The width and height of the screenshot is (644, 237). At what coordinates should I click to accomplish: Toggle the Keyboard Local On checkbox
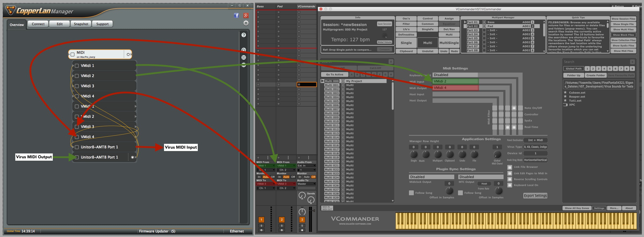(510, 185)
